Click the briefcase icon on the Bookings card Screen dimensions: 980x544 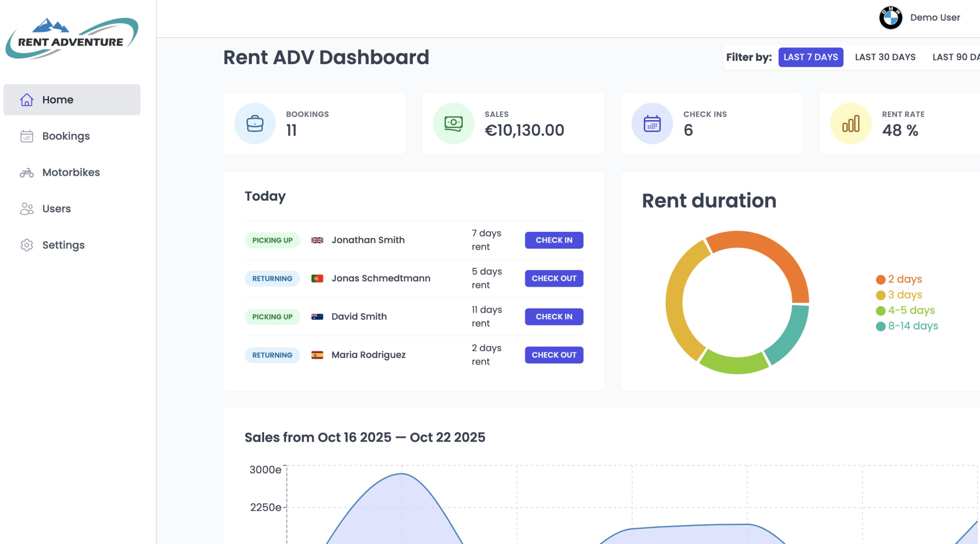(x=254, y=123)
